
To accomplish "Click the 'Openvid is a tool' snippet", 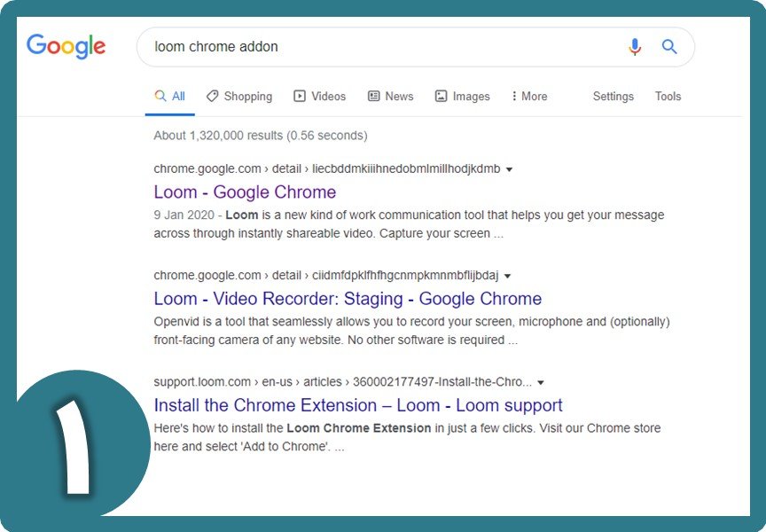I will (412, 331).
